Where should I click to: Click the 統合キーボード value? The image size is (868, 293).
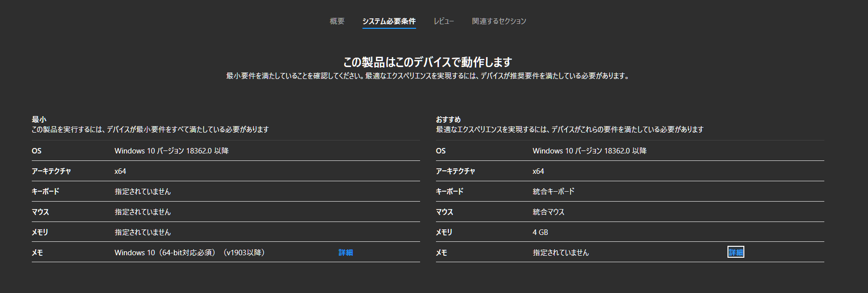pos(553,191)
